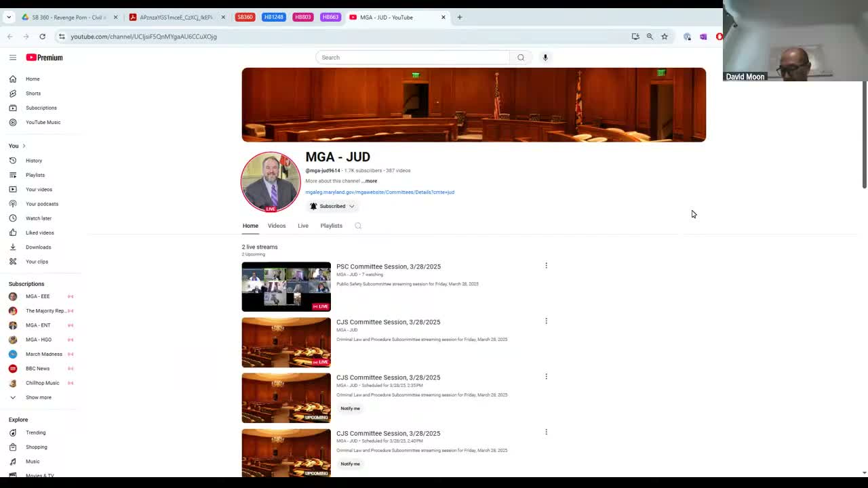
Task: Expand the You section chevron
Action: tap(24, 146)
